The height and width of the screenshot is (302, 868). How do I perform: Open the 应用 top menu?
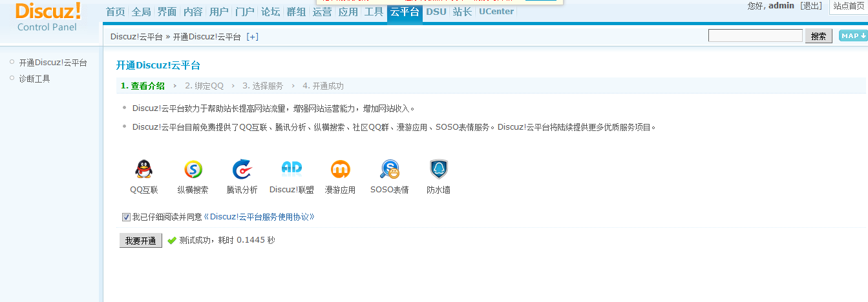click(x=348, y=12)
